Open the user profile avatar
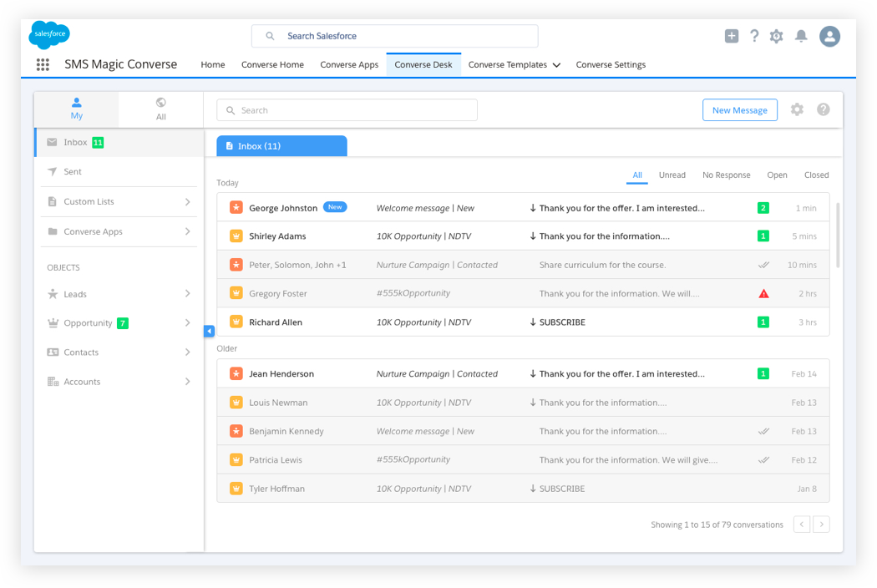 pyautogui.click(x=829, y=37)
